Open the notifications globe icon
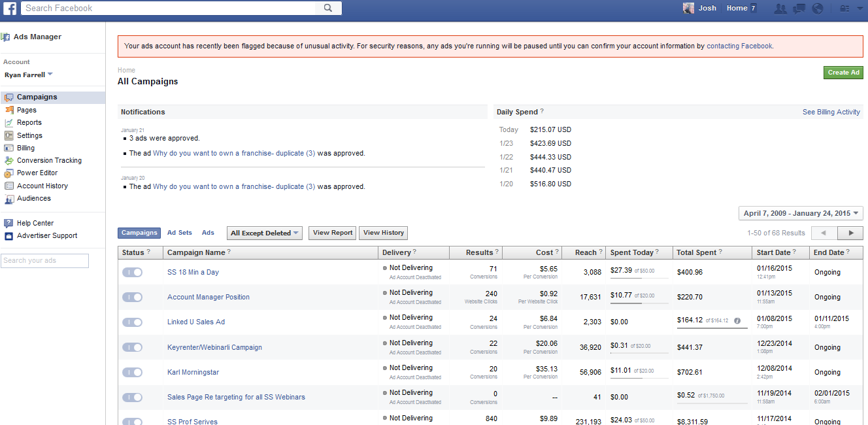Image resolution: width=868 pixels, height=425 pixels. [x=817, y=8]
